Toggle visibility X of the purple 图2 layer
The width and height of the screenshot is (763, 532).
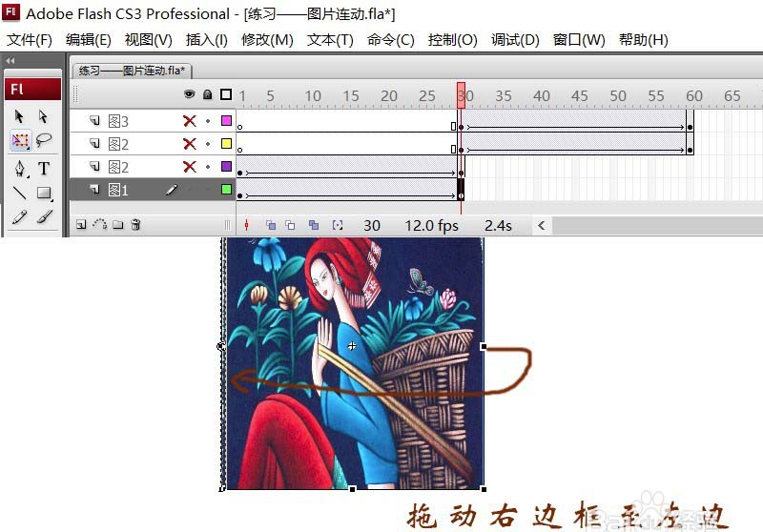pyautogui.click(x=189, y=167)
